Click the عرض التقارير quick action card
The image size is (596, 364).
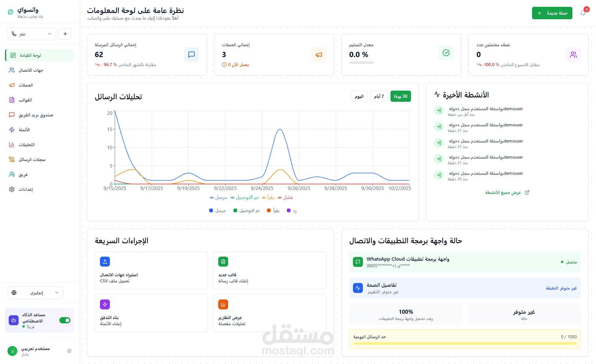269,313
